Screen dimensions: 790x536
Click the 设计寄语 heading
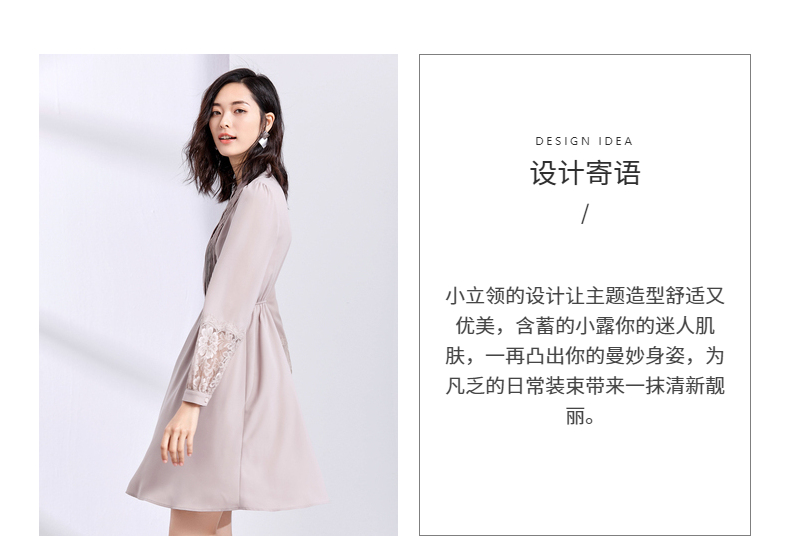click(585, 173)
